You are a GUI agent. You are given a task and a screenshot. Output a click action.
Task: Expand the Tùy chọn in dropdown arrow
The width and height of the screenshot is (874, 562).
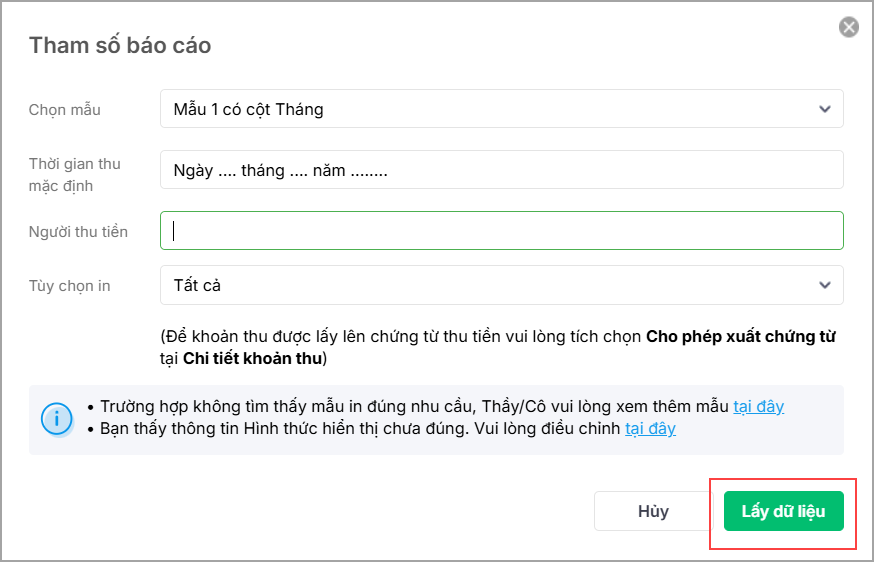click(824, 285)
